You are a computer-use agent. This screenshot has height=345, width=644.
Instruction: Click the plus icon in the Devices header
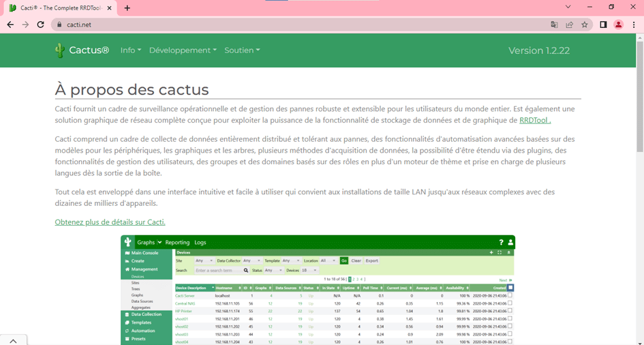491,252
